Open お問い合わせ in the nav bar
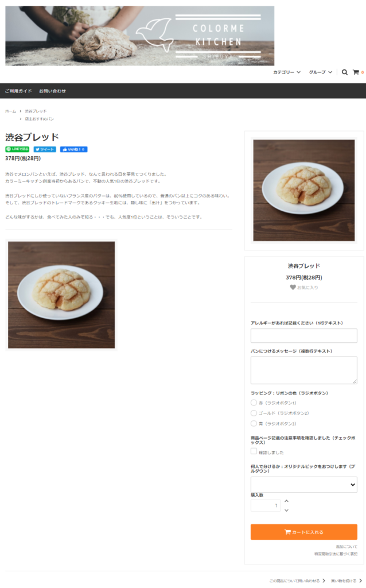The image size is (366, 588). tap(52, 91)
